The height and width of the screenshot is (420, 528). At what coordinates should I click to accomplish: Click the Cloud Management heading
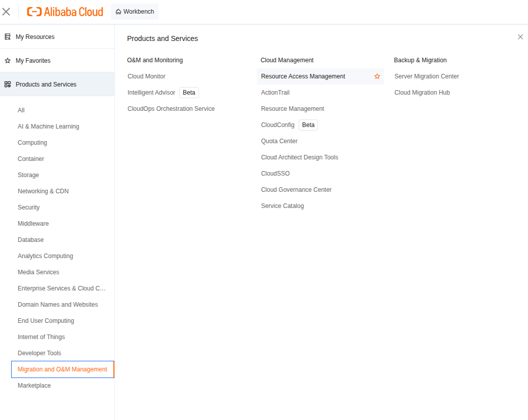tap(287, 60)
